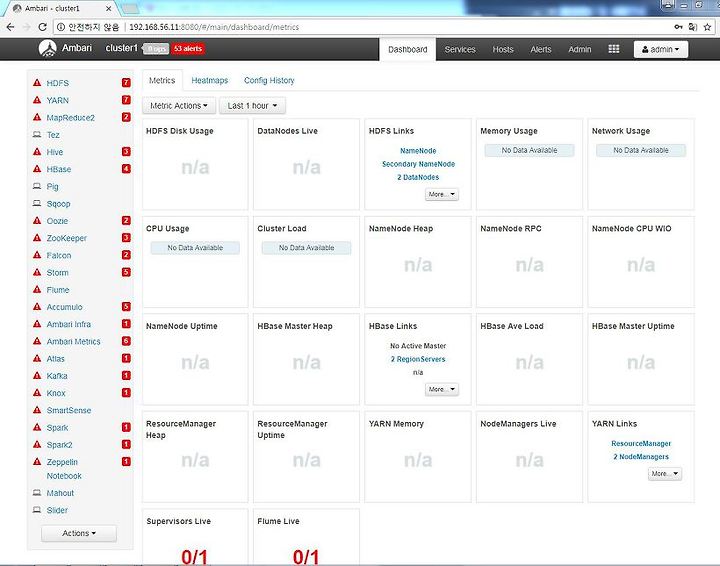The height and width of the screenshot is (566, 720).
Task: Open the Alerts menu
Action: click(x=540, y=49)
